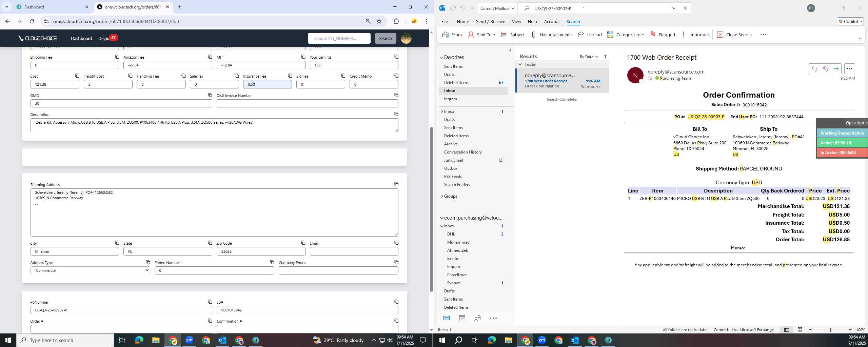Select the Ingram folder under Favorites

click(x=450, y=99)
